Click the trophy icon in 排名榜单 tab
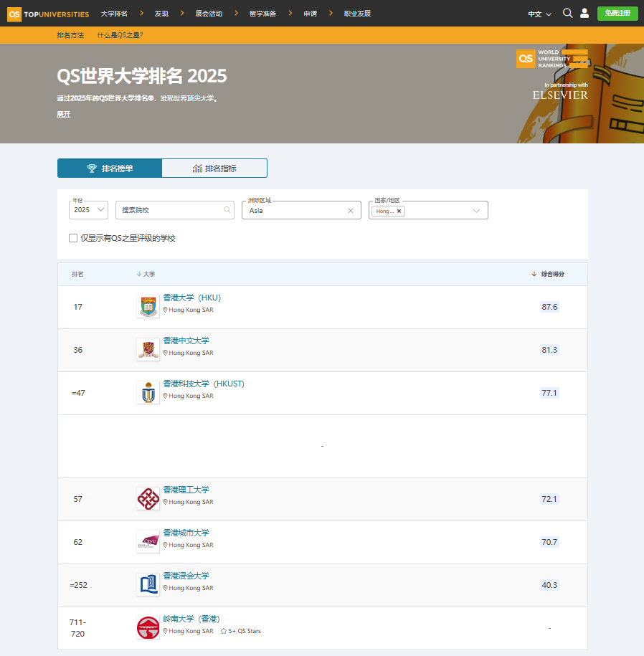This screenshot has width=644, height=656. pos(92,168)
